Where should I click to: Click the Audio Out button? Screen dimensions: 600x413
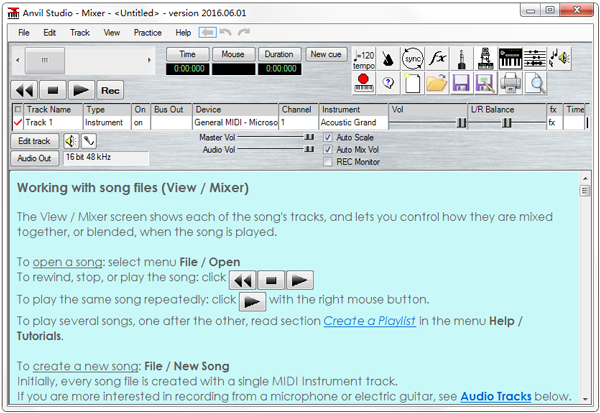pyautogui.click(x=34, y=158)
